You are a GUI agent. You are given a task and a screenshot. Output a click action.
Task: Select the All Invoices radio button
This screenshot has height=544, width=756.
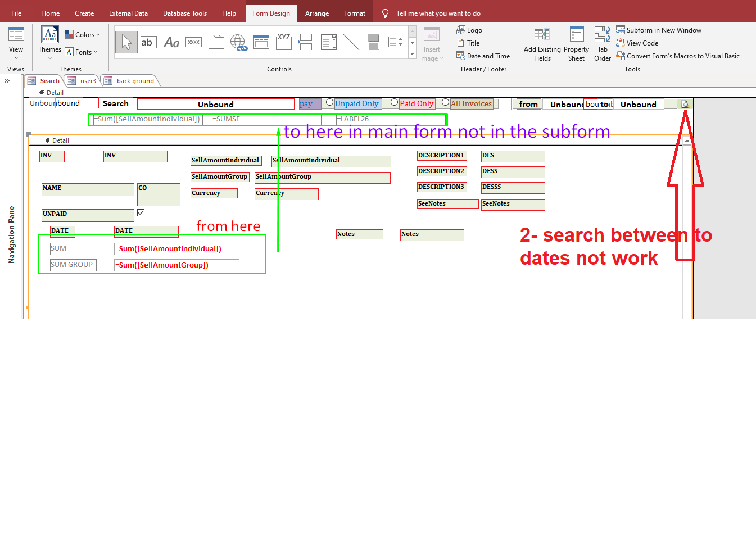coord(445,103)
